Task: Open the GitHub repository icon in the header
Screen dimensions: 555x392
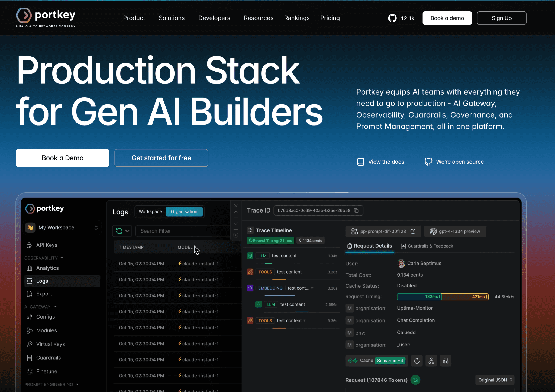Action: coord(392,18)
